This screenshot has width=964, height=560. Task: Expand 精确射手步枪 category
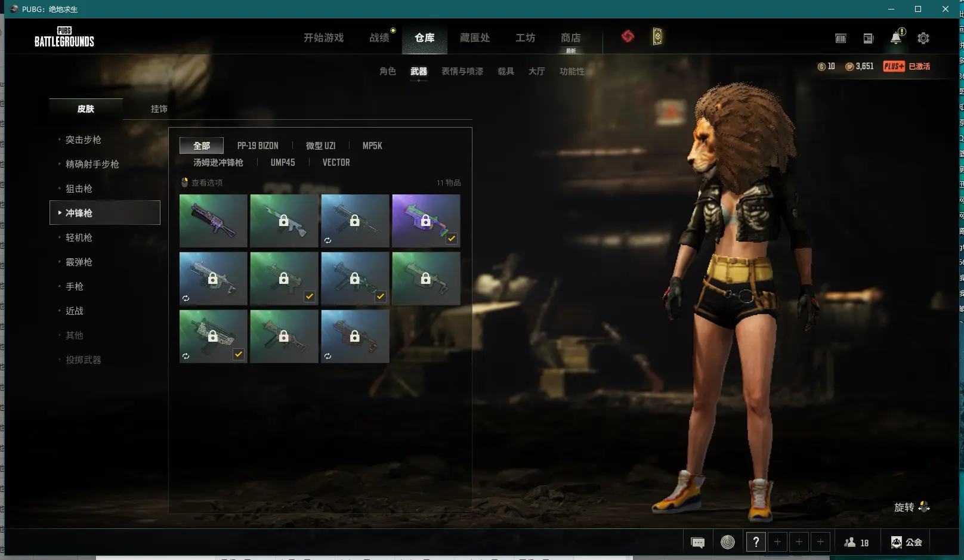(x=92, y=164)
